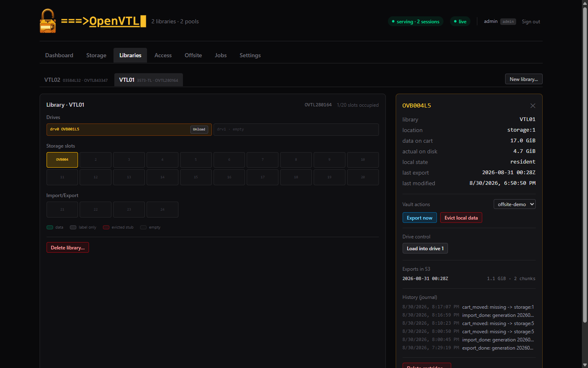Click the serving 2 sessions status pill
Screen dimensions: 588x368
tap(416, 21)
